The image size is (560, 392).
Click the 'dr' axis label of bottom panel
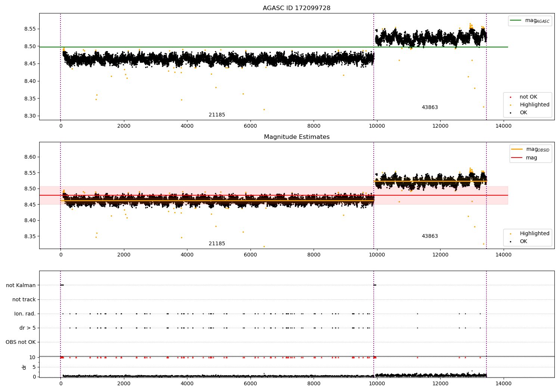(x=24, y=367)
